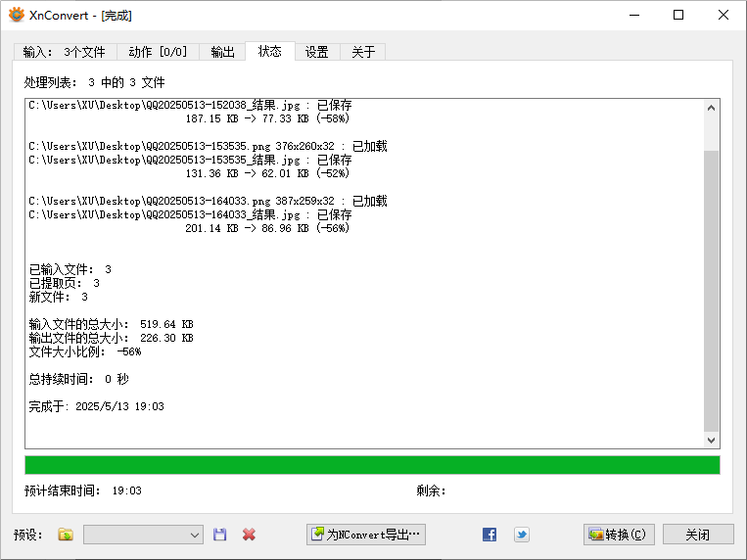Minimize the XnConvert window

click(634, 15)
